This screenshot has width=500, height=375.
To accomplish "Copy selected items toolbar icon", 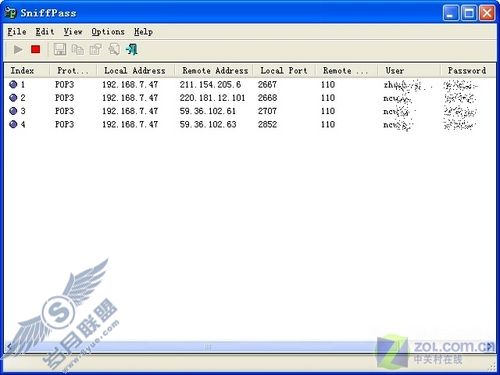I will tap(78, 50).
